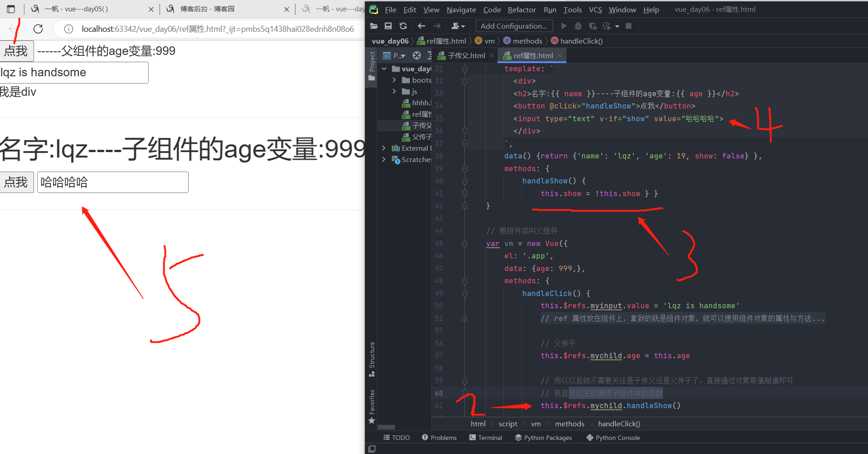
Task: Click the browser address bar URL
Action: tap(218, 29)
